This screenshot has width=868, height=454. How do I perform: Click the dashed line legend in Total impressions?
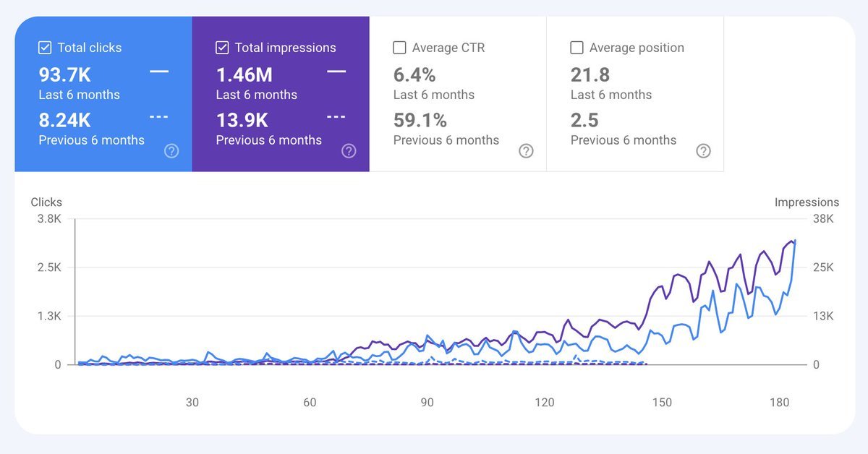(336, 116)
